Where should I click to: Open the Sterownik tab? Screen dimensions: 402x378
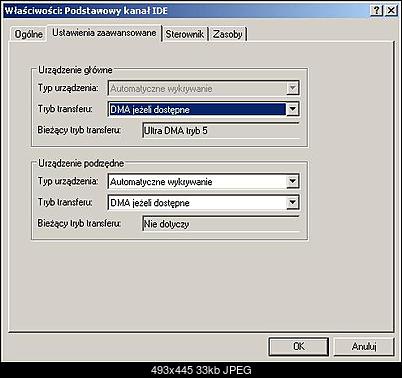pyautogui.click(x=185, y=34)
